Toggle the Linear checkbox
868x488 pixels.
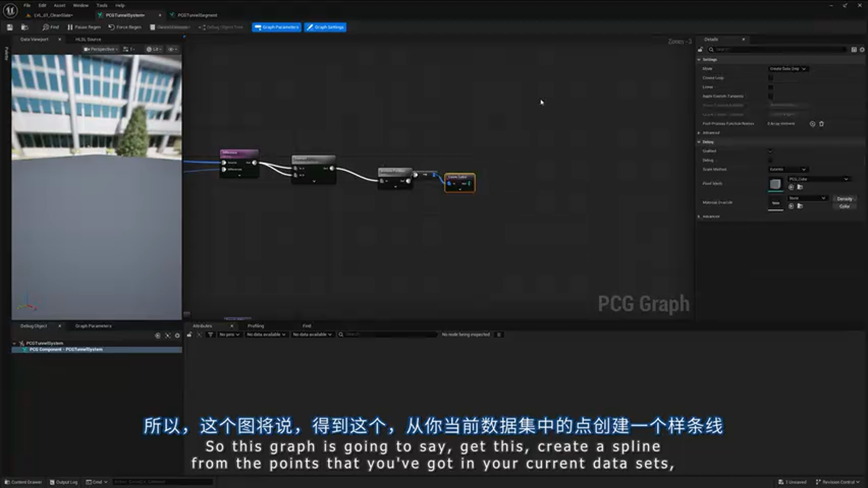point(770,87)
